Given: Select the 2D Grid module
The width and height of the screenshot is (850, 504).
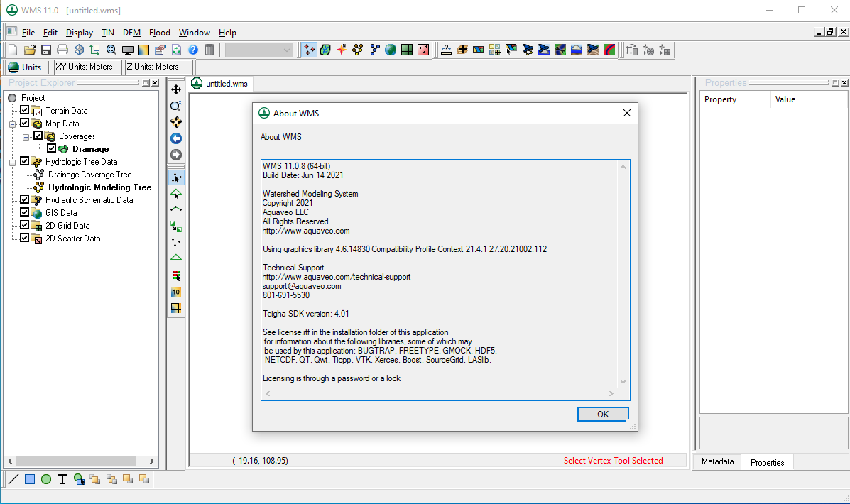Looking at the screenshot, I should point(407,50).
